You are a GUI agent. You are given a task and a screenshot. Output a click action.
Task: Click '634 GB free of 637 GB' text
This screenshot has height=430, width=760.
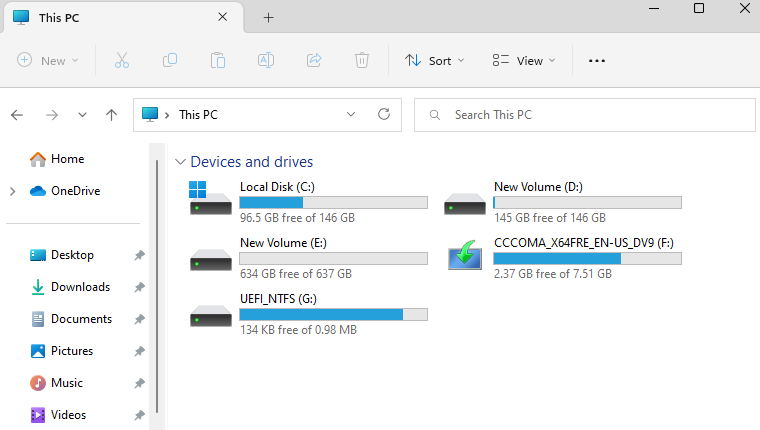tap(296, 274)
